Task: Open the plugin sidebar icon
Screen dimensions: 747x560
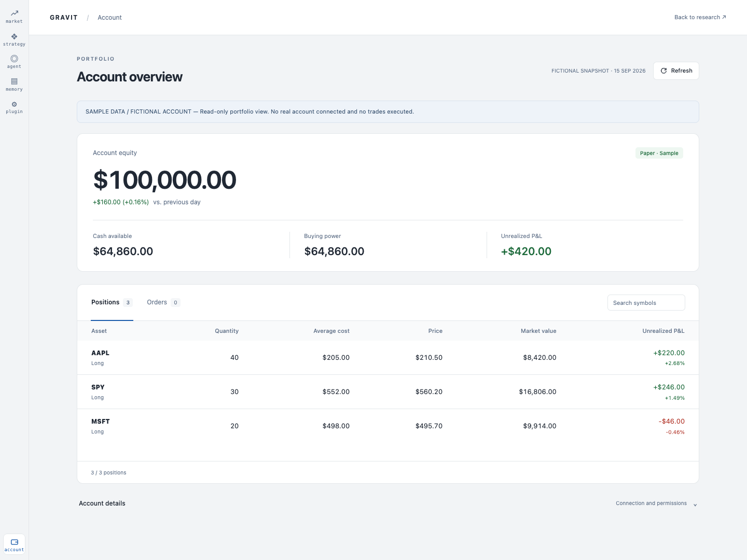Action: 14,107
